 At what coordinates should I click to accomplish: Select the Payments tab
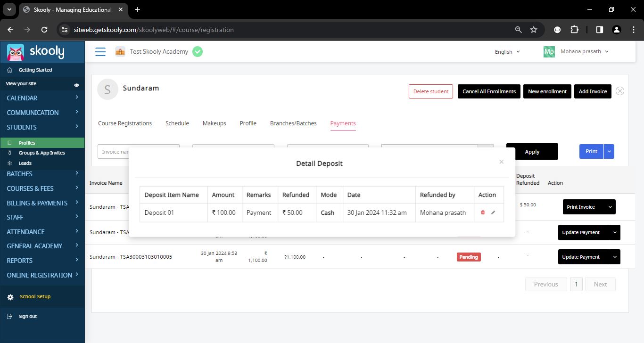343,123
